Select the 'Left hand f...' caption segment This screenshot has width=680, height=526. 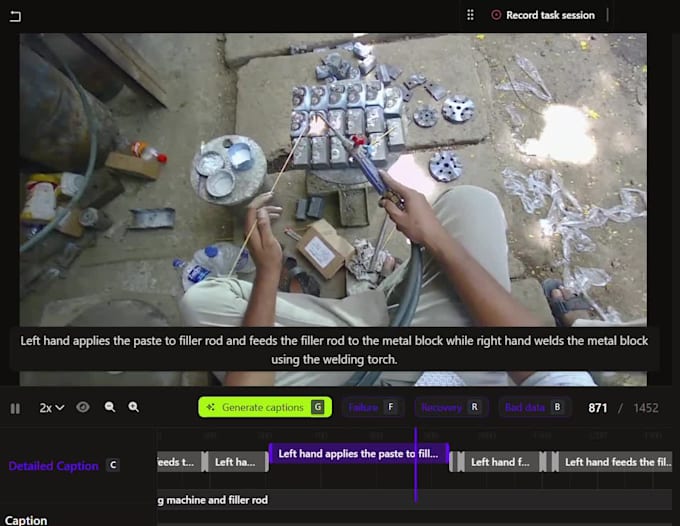coord(500,462)
